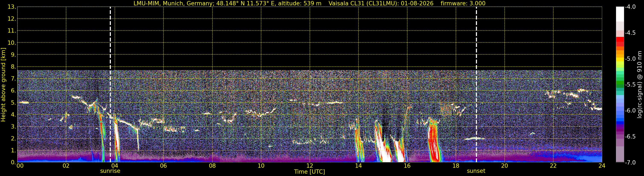Click the 'log(rc-signal) @ 910 nm' colorbar label
644x176 pixels.
coord(640,85)
